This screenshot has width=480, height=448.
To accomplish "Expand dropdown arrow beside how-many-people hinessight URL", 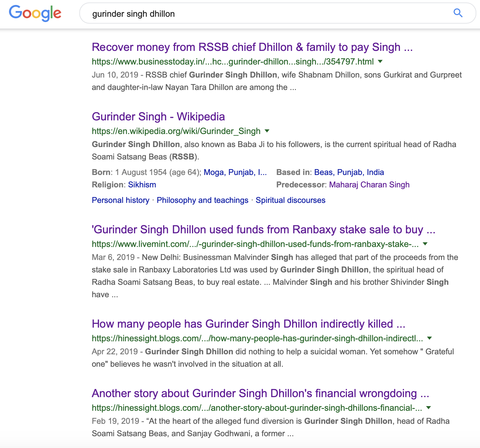I will point(429,338).
